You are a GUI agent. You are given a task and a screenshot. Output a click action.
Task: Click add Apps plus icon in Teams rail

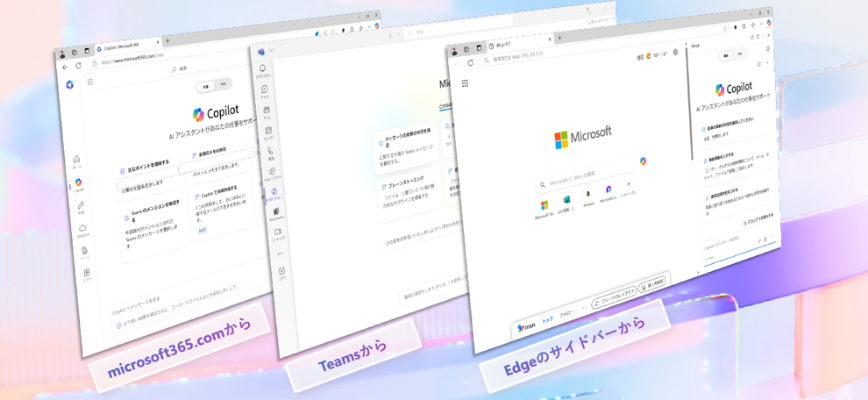281,271
